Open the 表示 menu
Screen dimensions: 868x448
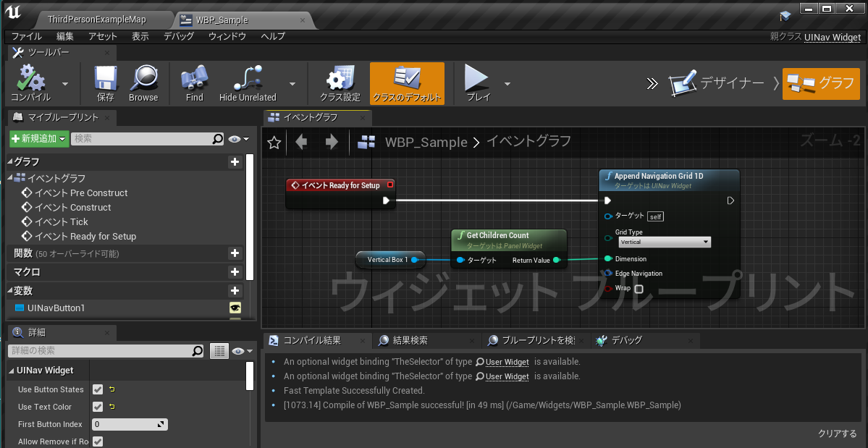pyautogui.click(x=140, y=36)
